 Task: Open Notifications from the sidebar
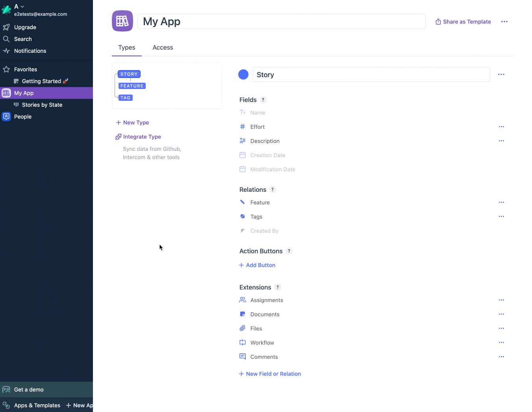click(30, 51)
